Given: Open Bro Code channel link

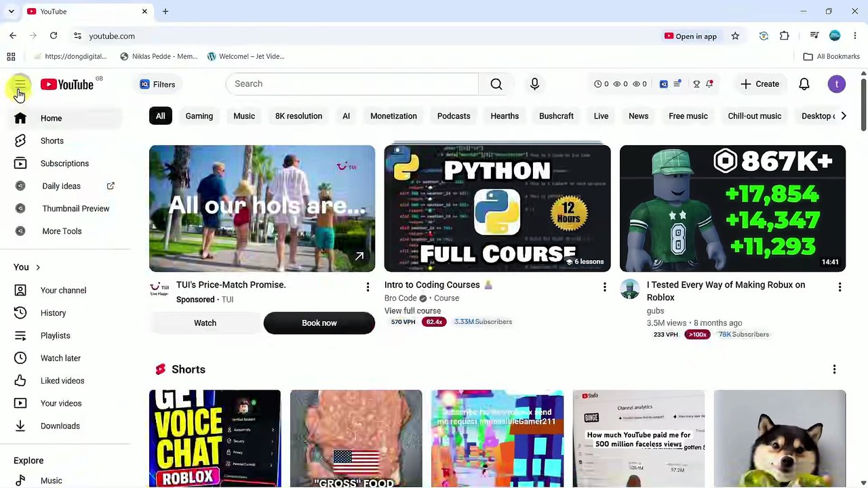Looking at the screenshot, I should pyautogui.click(x=401, y=298).
